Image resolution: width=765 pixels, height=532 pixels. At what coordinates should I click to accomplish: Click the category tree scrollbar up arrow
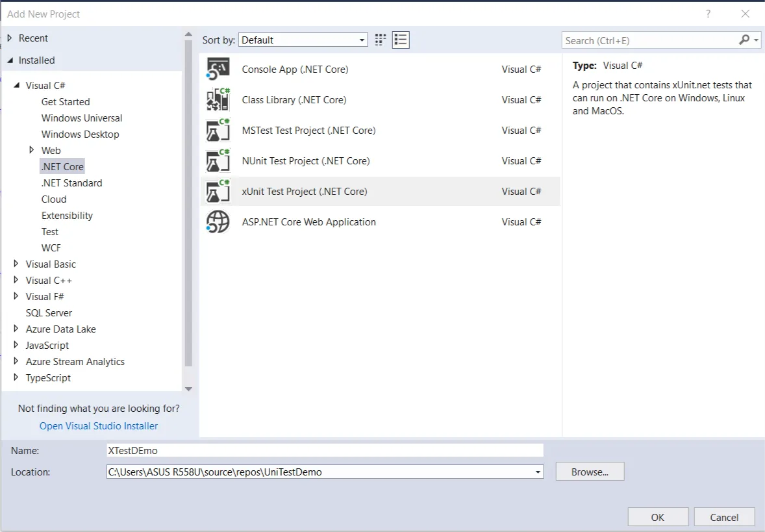(x=189, y=34)
